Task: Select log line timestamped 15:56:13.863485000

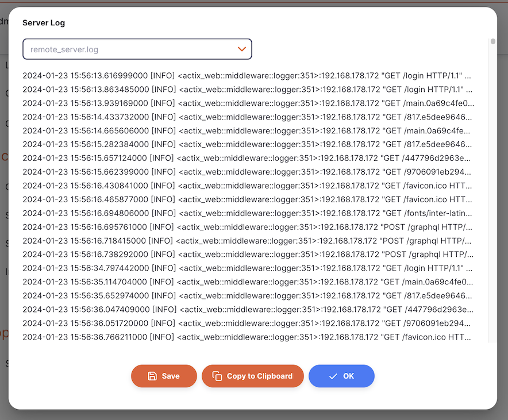Action: pos(248,90)
